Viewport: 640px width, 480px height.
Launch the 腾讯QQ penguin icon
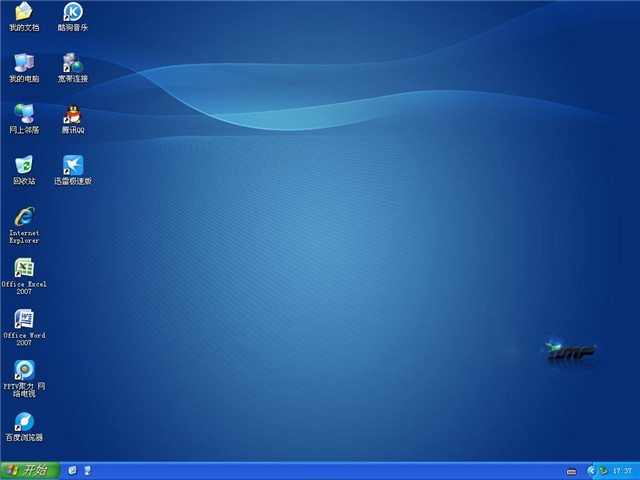(73, 119)
